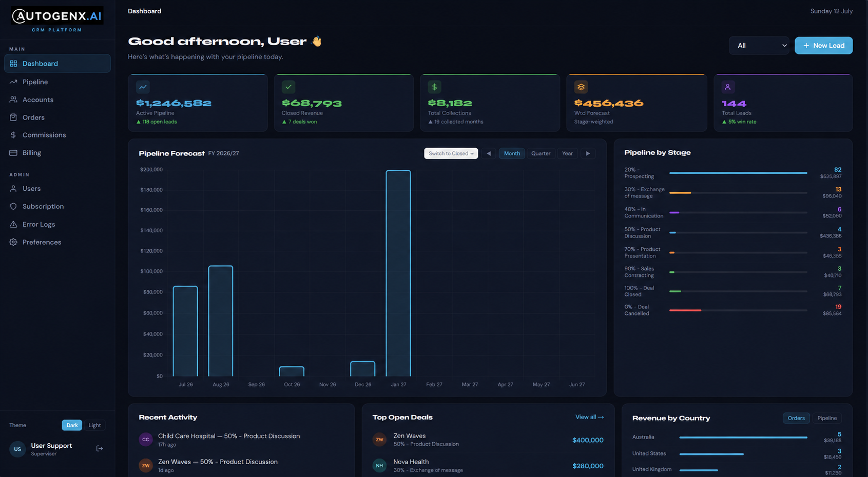Select Quarter forecast view
Viewport: 868px width, 477px height.
541,153
